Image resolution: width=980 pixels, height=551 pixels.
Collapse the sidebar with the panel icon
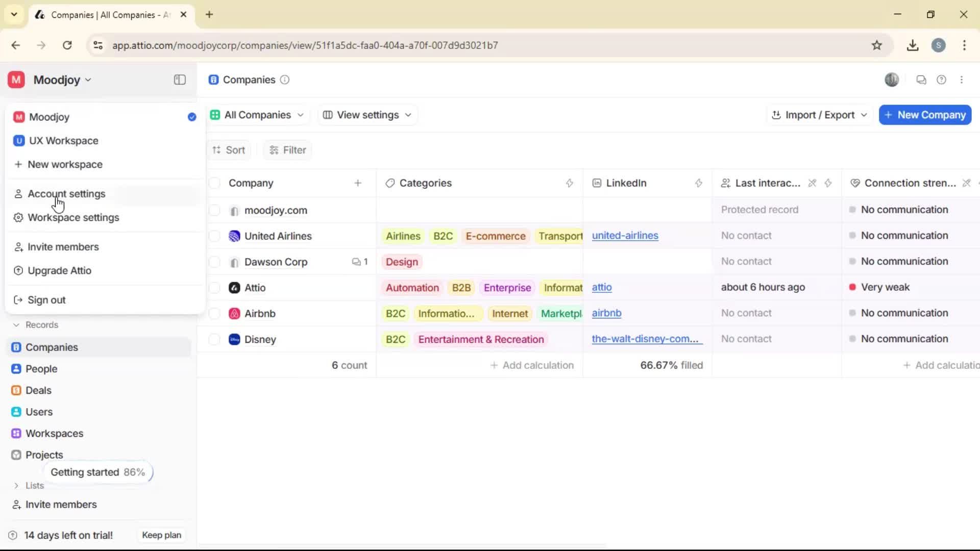coord(180,80)
